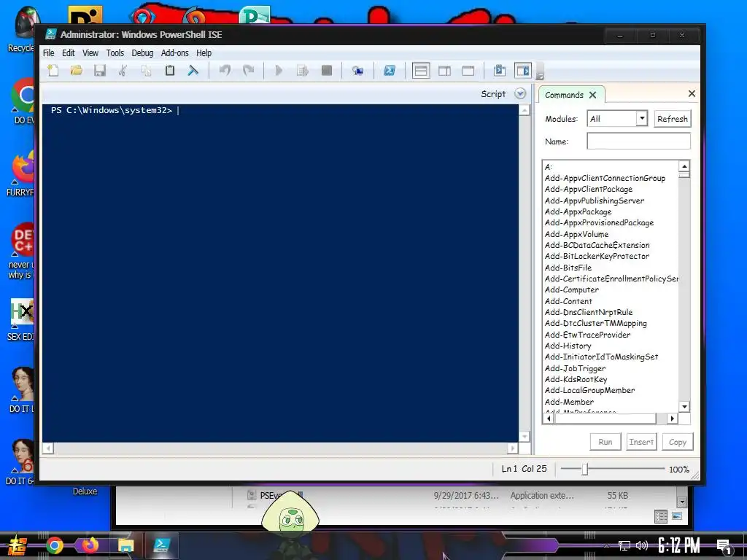This screenshot has height=560, width=747.
Task: Select Add-Content command
Action: click(x=568, y=301)
